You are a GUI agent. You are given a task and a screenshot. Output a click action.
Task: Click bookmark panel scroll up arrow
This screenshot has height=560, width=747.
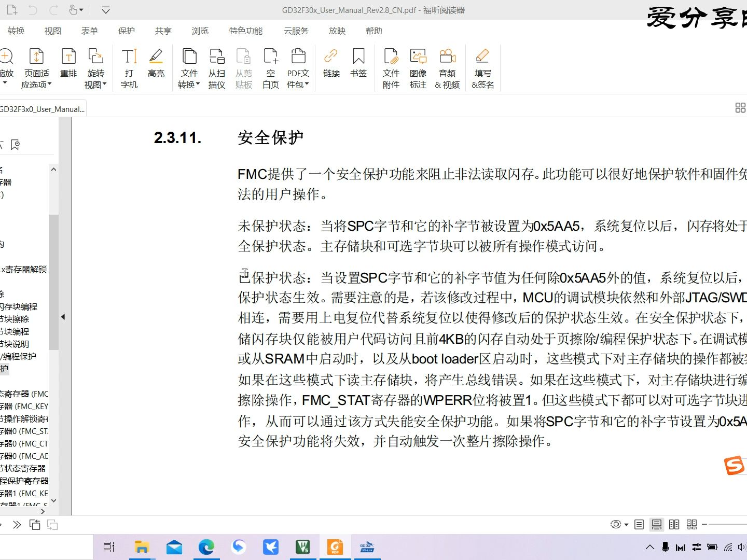point(53,170)
